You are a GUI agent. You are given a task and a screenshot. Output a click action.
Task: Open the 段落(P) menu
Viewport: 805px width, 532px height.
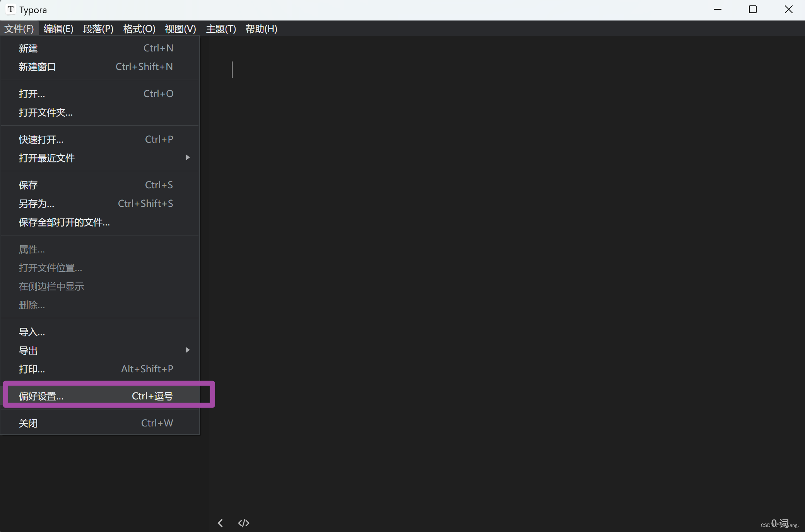pos(98,29)
